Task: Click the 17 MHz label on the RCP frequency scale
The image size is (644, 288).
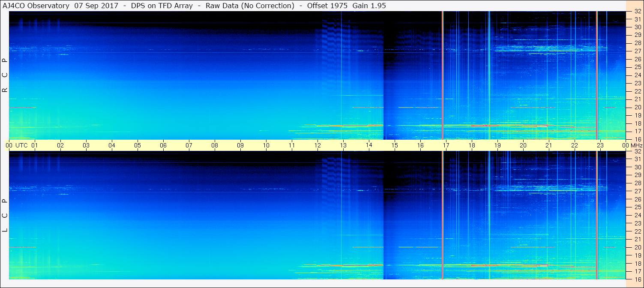Action: pos(637,131)
